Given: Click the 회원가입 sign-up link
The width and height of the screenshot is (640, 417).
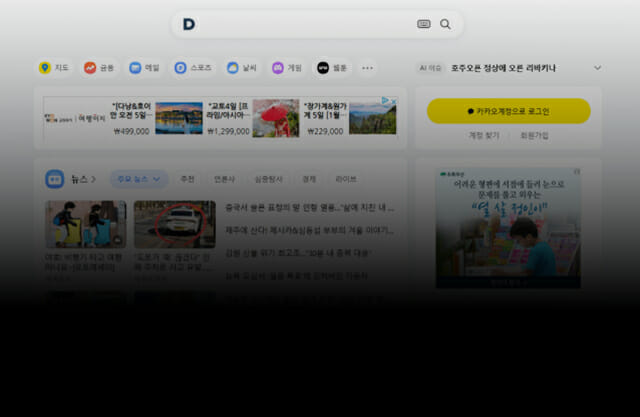Looking at the screenshot, I should point(534,135).
